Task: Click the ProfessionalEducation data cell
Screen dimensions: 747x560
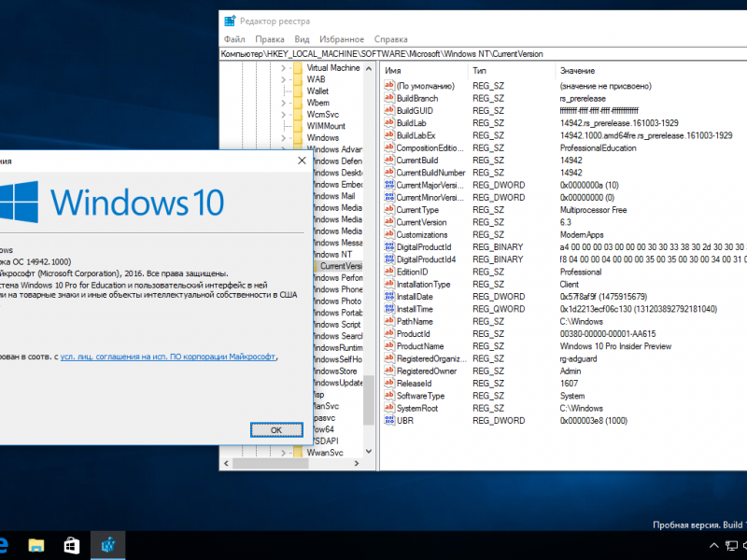Action: 598,147
